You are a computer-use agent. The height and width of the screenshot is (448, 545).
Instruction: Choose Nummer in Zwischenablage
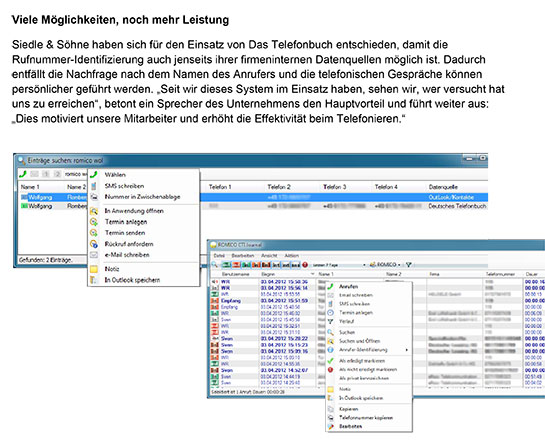(x=143, y=197)
